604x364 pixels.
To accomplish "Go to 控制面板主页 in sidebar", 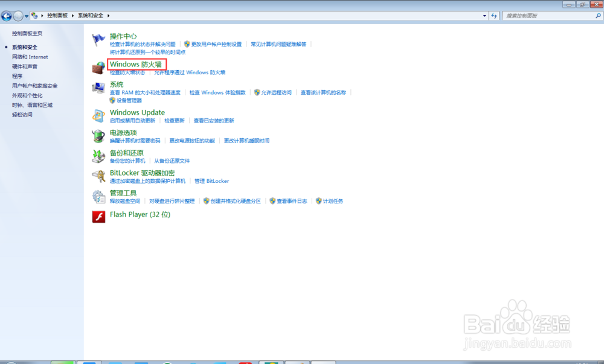I will 27,33.
